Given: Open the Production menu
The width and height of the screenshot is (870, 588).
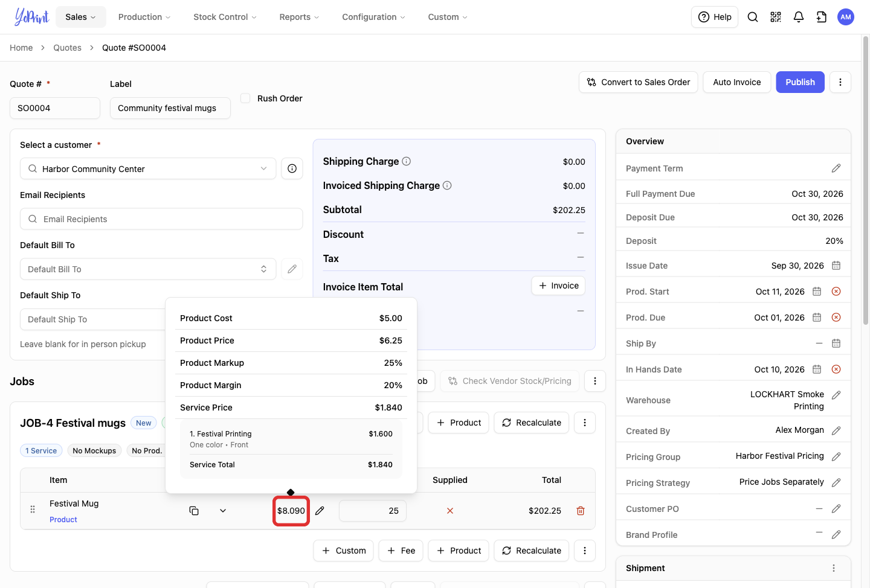Looking at the screenshot, I should (x=144, y=17).
